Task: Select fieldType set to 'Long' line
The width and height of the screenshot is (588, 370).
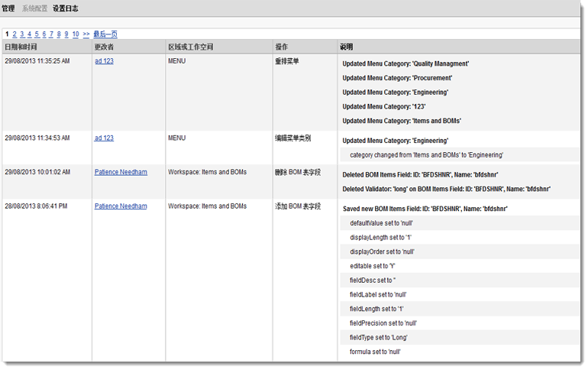Action: coord(378,337)
